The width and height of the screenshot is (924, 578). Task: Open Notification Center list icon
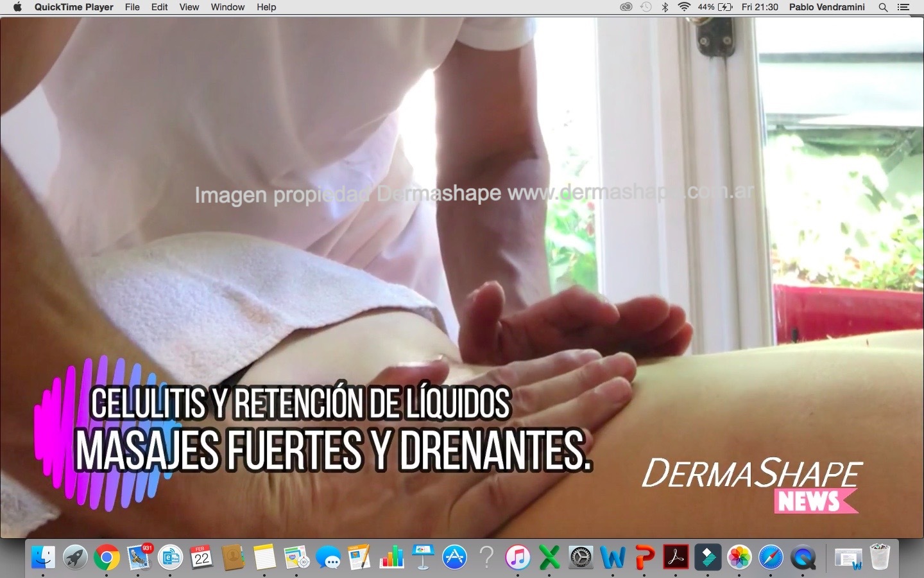click(903, 7)
